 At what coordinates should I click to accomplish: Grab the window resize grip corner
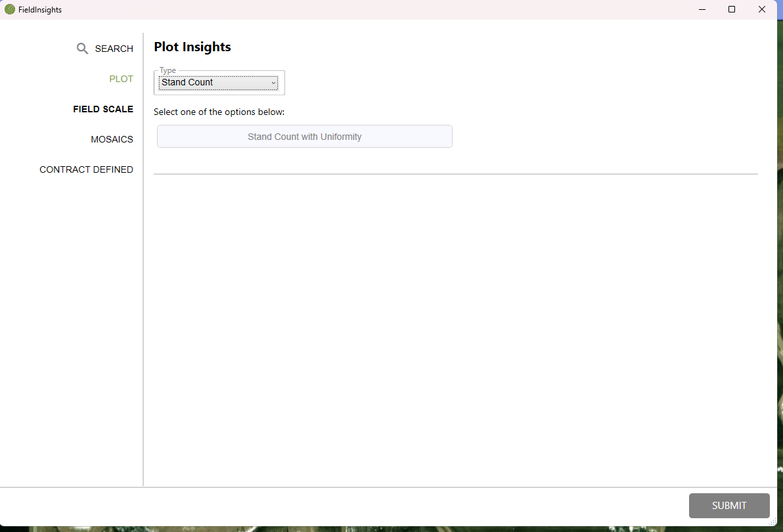[x=772, y=521]
